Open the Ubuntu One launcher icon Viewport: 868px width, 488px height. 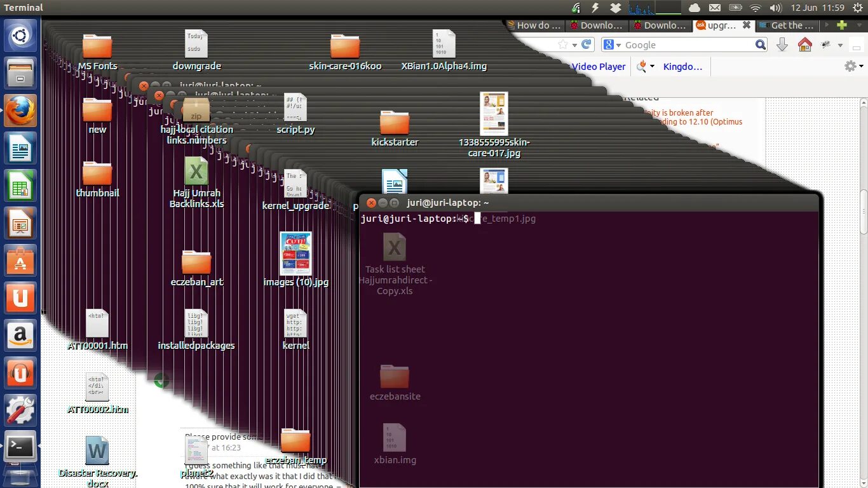point(20,299)
